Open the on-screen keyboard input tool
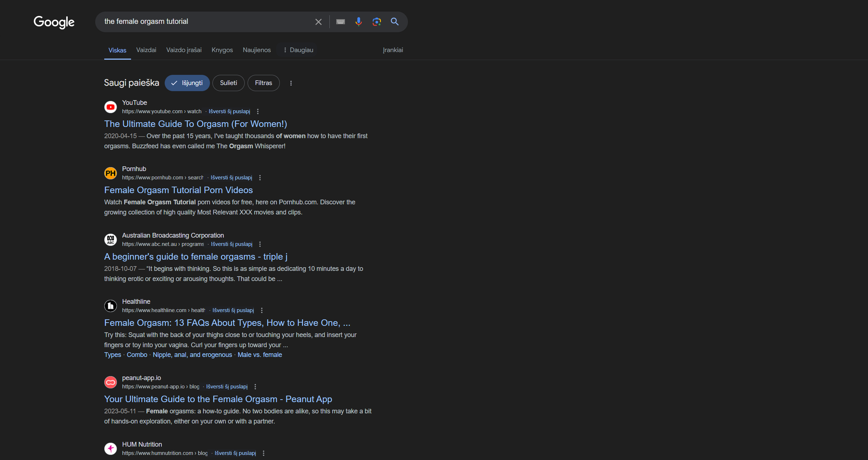The height and width of the screenshot is (460, 868). 340,22
